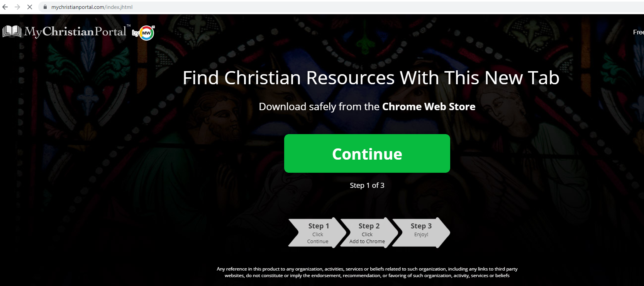
Task: Click the Step 1 Click Continue arrow
Action: (317, 233)
